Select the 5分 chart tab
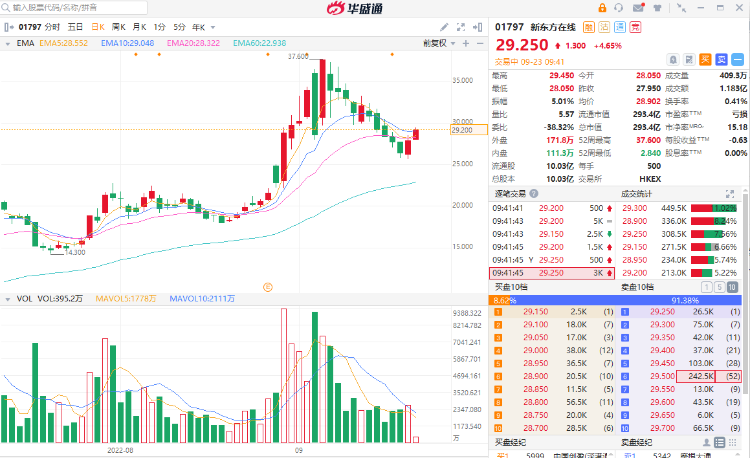The image size is (750, 458). click(179, 27)
